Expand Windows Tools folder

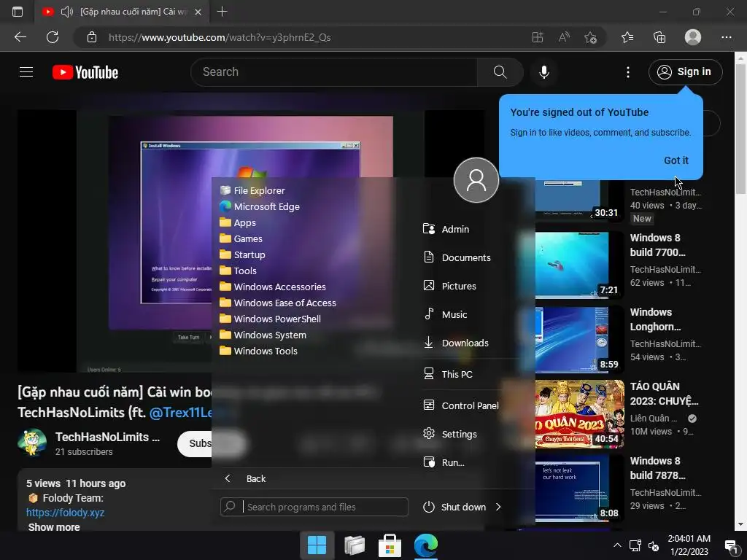(x=259, y=351)
